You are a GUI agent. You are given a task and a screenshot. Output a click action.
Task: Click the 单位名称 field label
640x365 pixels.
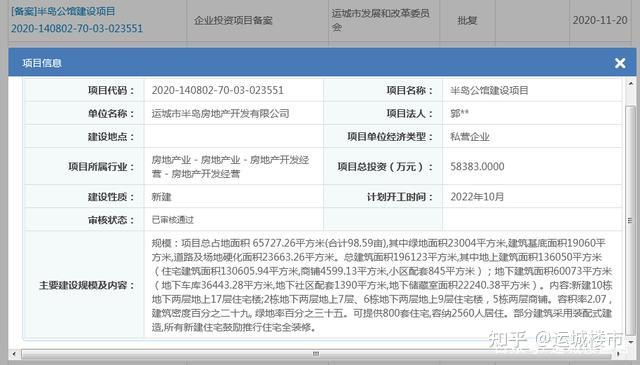111,114
